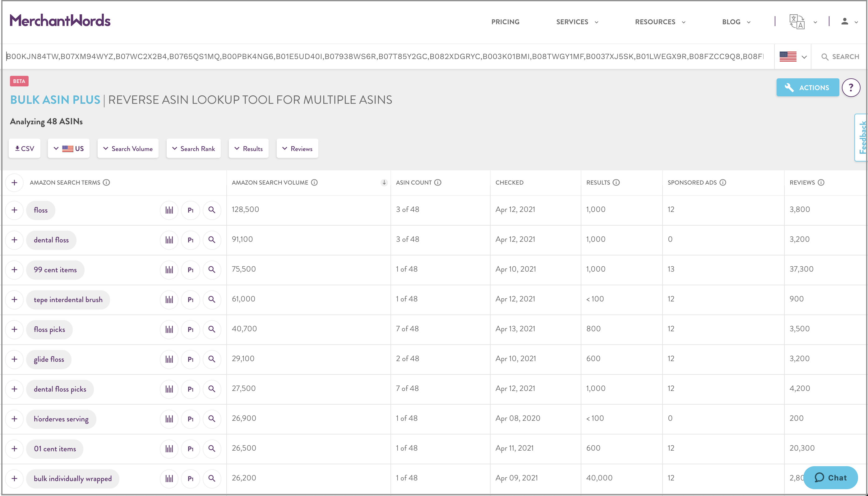The height and width of the screenshot is (496, 868).
Task: Click the 128,500 search volume value
Action: click(x=245, y=209)
